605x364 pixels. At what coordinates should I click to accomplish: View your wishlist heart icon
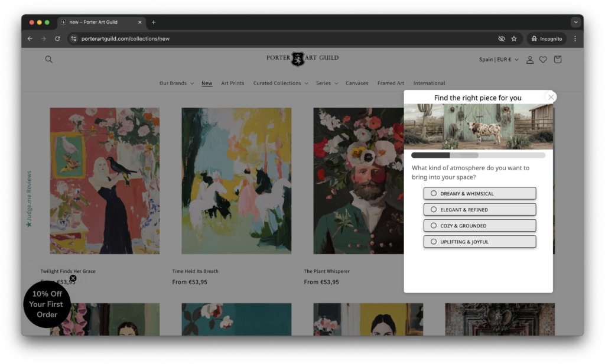click(x=543, y=59)
